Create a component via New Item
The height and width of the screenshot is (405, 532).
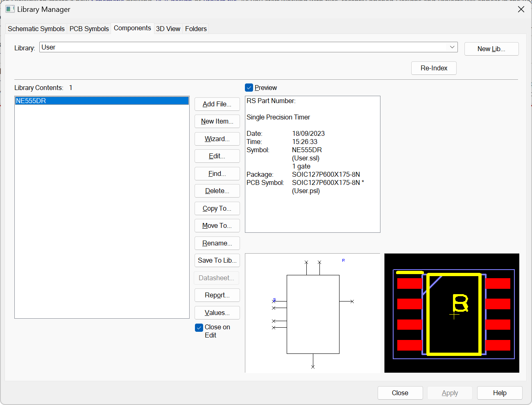tap(217, 121)
